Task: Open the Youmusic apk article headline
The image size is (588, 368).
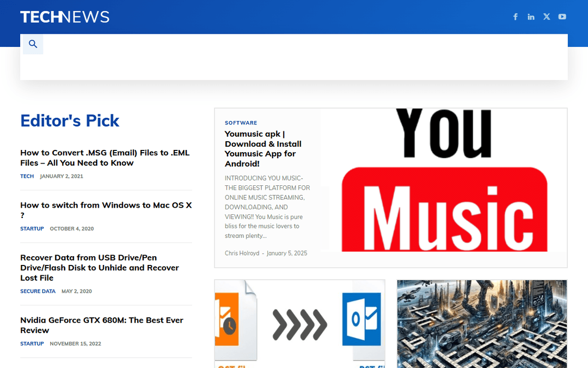Action: click(x=263, y=149)
